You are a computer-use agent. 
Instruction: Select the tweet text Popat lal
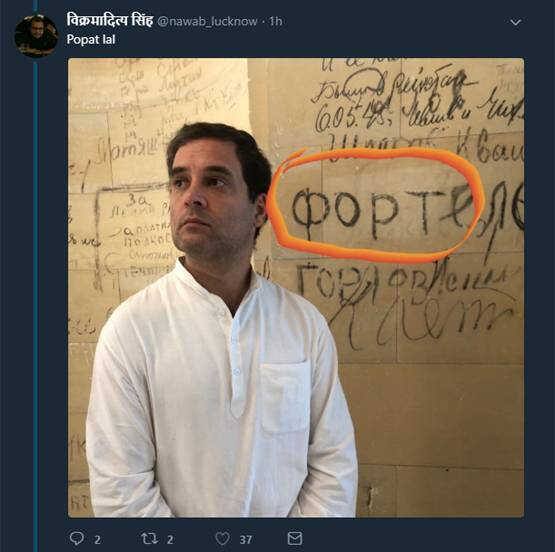(x=91, y=39)
